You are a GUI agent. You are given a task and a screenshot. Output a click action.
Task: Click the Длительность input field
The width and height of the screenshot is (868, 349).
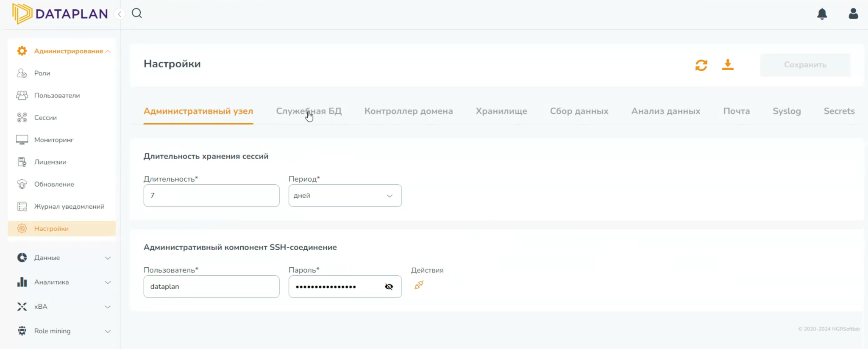pos(211,196)
